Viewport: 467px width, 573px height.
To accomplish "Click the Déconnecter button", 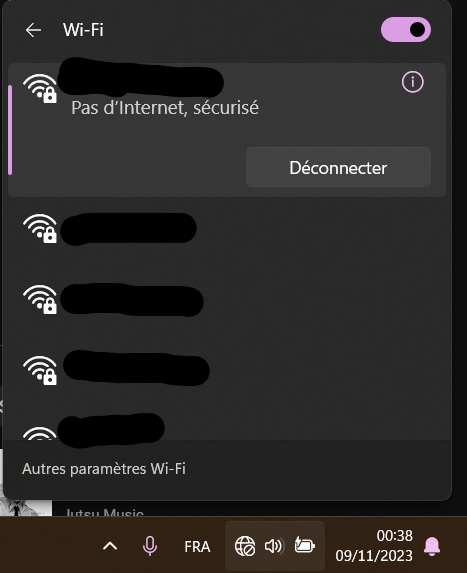I will (338, 167).
